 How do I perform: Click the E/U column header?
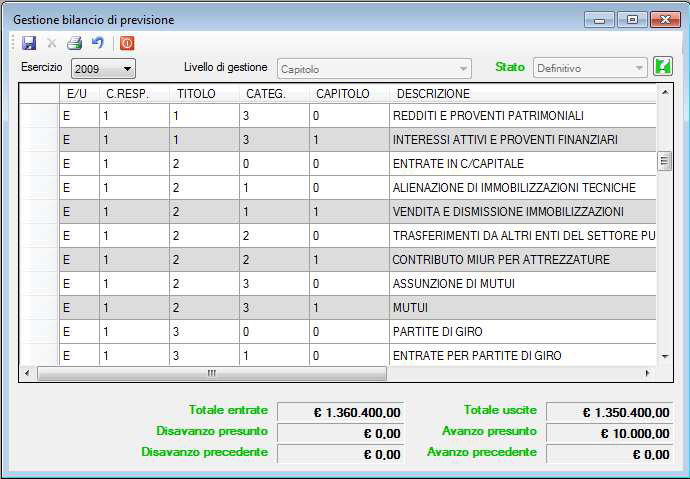pos(80,94)
